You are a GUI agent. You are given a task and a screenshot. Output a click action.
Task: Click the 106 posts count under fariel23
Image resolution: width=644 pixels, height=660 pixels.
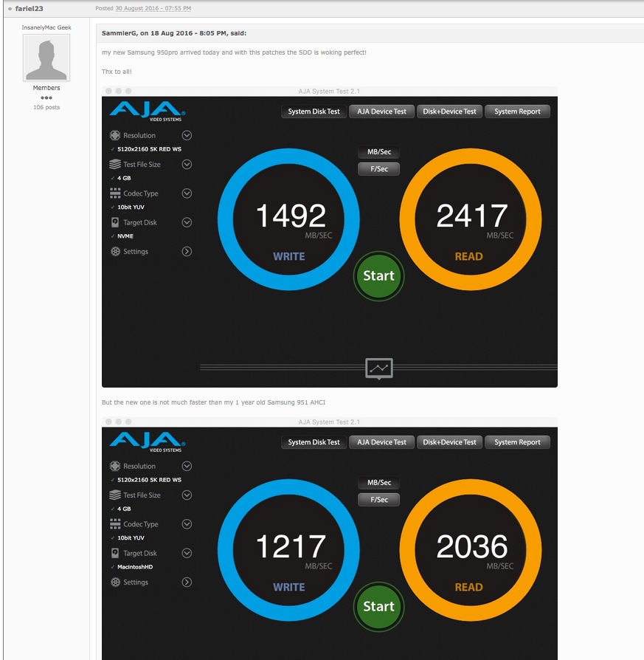pos(46,107)
